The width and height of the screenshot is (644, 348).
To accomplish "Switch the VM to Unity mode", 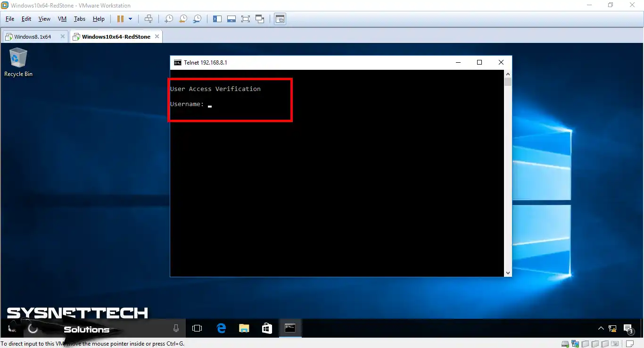I will (260, 19).
